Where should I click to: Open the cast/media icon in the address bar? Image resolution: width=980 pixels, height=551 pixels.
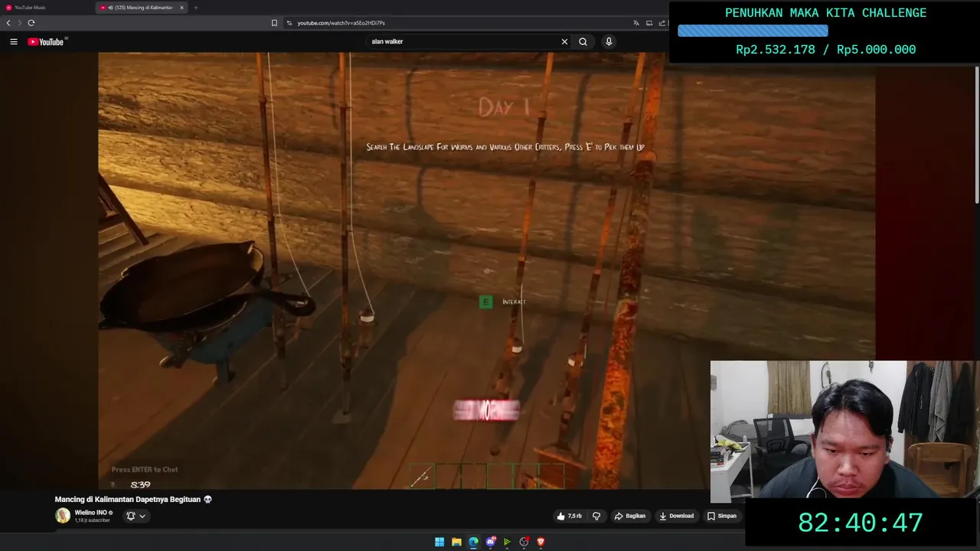pos(648,23)
